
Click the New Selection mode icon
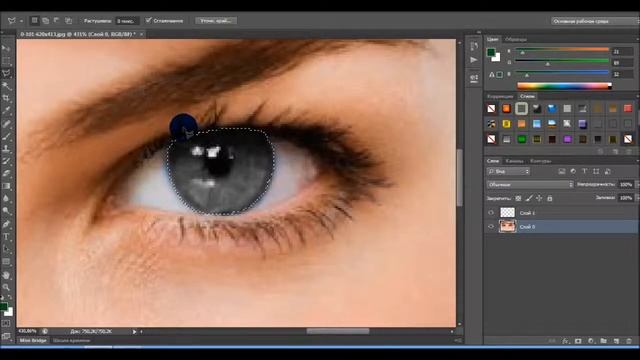point(35,20)
